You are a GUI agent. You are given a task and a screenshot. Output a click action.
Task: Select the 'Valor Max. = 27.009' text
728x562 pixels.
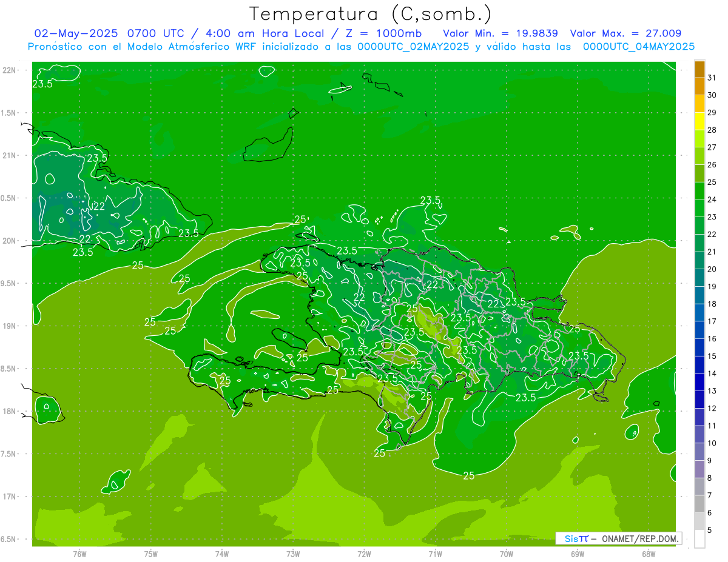tap(625, 33)
